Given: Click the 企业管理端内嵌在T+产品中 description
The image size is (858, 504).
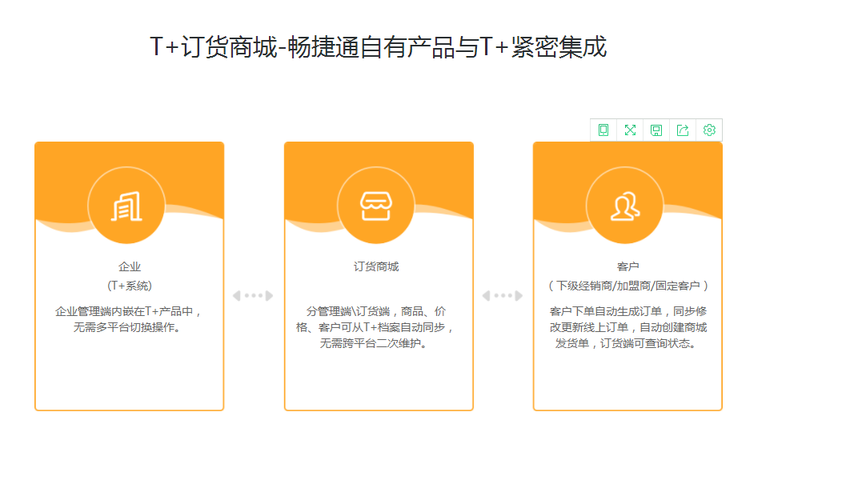Looking at the screenshot, I should click(130, 319).
